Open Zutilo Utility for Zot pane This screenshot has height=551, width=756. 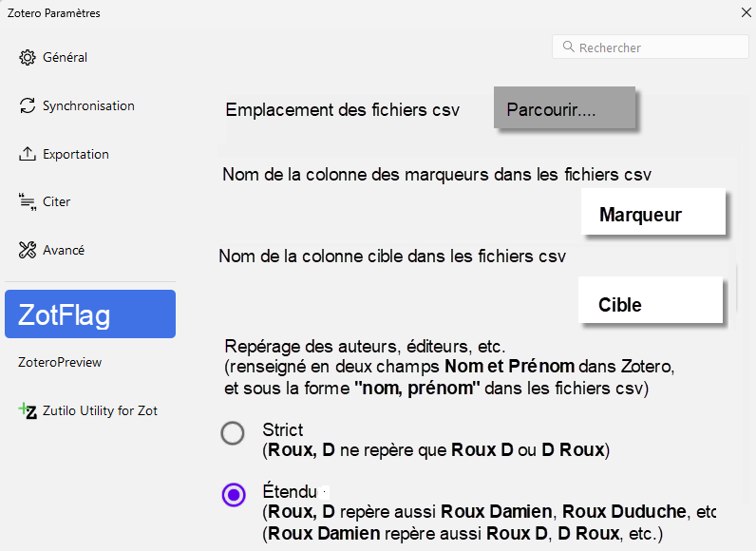click(x=90, y=410)
